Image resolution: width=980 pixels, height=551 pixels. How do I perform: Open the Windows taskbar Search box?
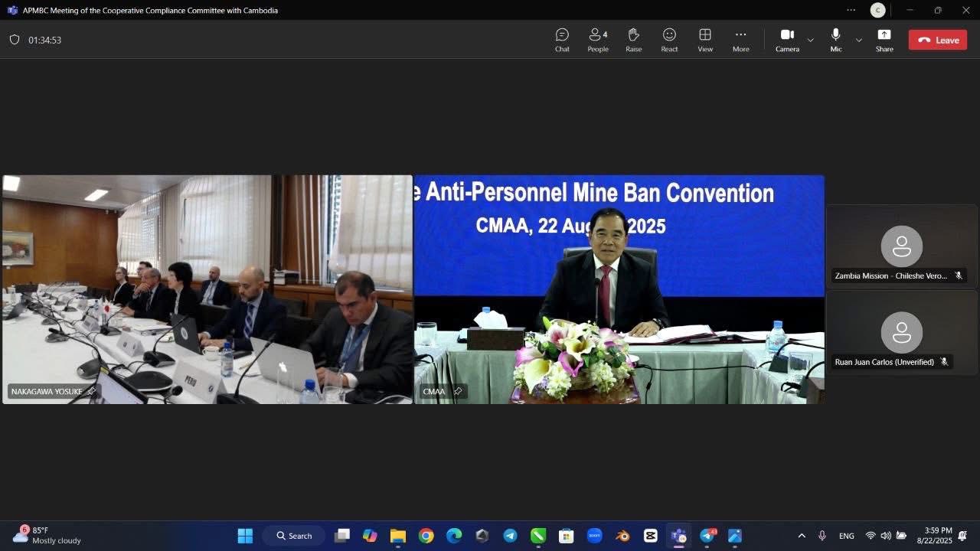(294, 536)
